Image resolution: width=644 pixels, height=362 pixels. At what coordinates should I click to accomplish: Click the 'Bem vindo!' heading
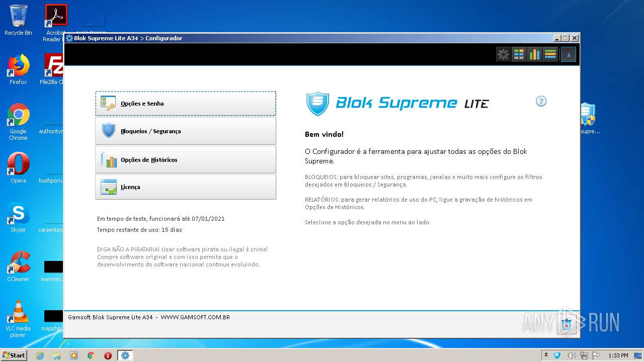(324, 134)
